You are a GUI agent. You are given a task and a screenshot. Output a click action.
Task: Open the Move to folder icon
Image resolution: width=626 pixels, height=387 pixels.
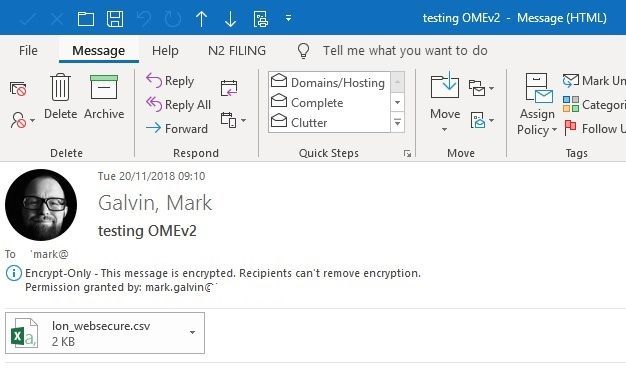coord(445,85)
